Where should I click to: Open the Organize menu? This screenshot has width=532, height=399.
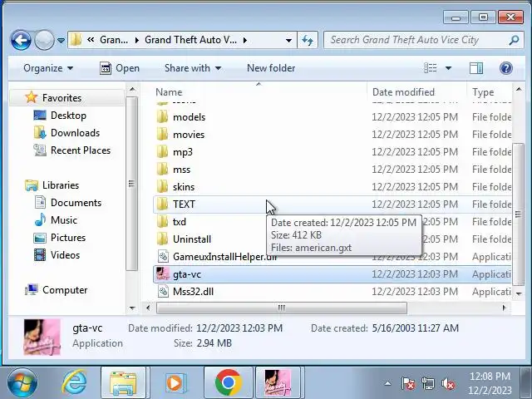(48, 68)
